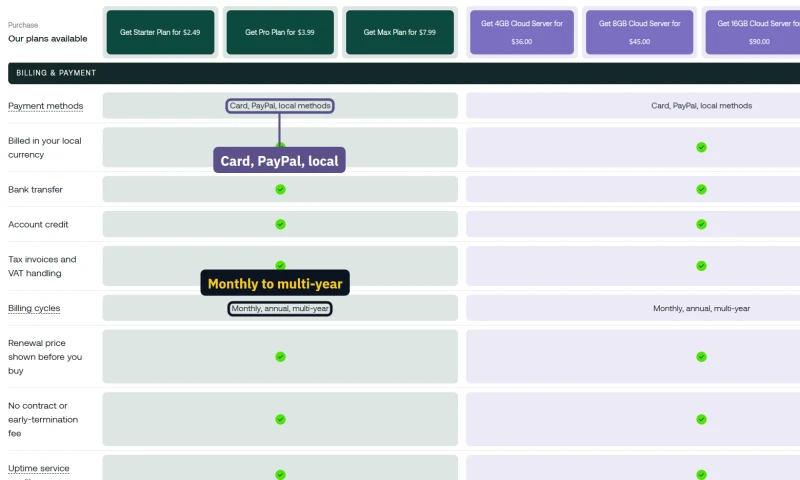Click Account credit checkmark in purple cloud column
Viewport: 800px width, 480px height.
pyautogui.click(x=702, y=224)
